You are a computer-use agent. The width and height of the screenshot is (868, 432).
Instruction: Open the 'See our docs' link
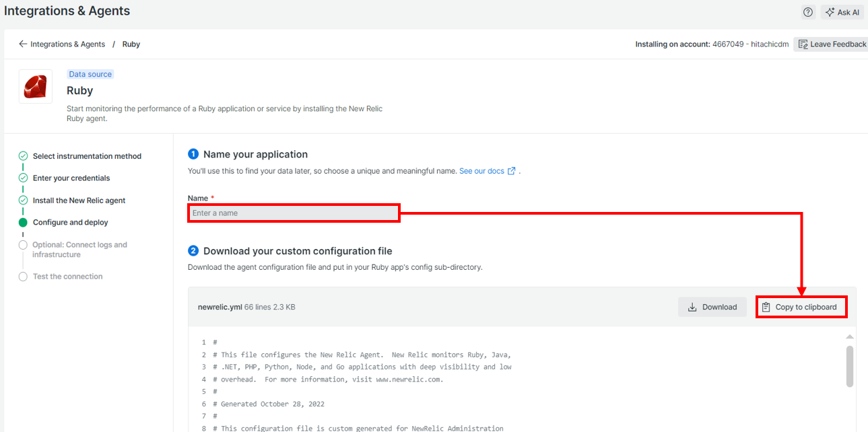481,171
